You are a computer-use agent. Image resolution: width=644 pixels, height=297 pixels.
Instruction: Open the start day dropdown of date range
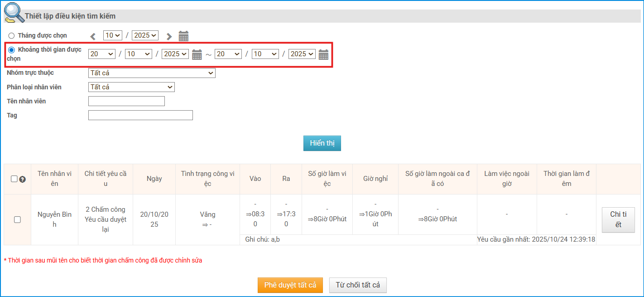tap(102, 54)
